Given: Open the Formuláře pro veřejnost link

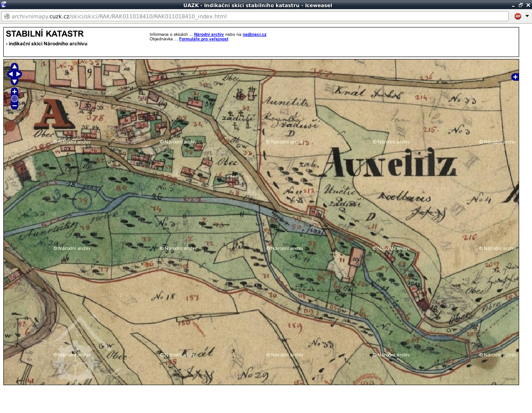Looking at the screenshot, I should pyautogui.click(x=203, y=39).
